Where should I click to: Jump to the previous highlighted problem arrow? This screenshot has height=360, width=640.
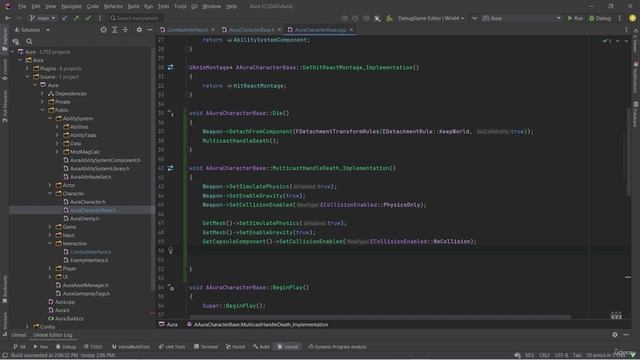pos(618,41)
